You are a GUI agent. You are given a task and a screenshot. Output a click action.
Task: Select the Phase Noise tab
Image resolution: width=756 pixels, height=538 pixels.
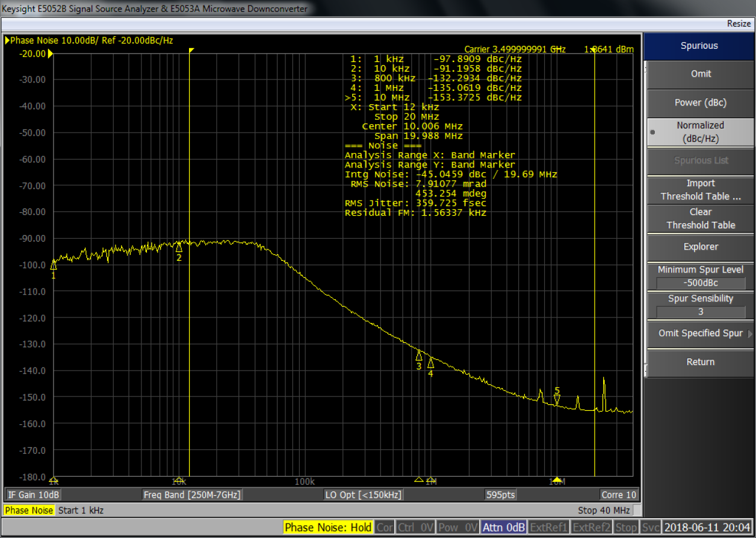(29, 510)
